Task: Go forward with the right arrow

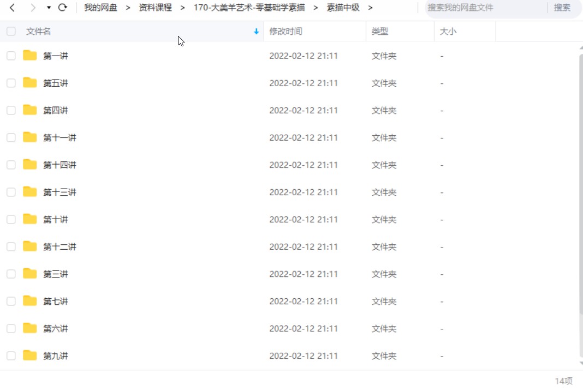Action: tap(33, 8)
